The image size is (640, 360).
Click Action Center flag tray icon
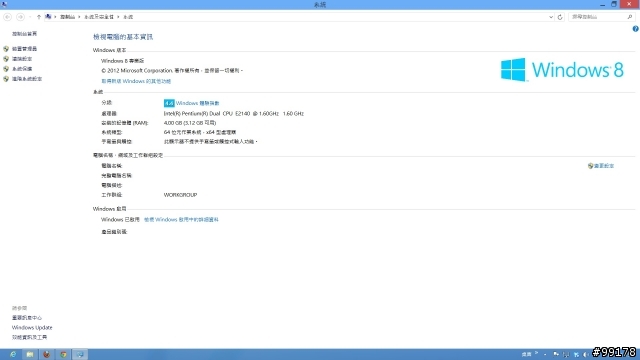click(x=556, y=354)
